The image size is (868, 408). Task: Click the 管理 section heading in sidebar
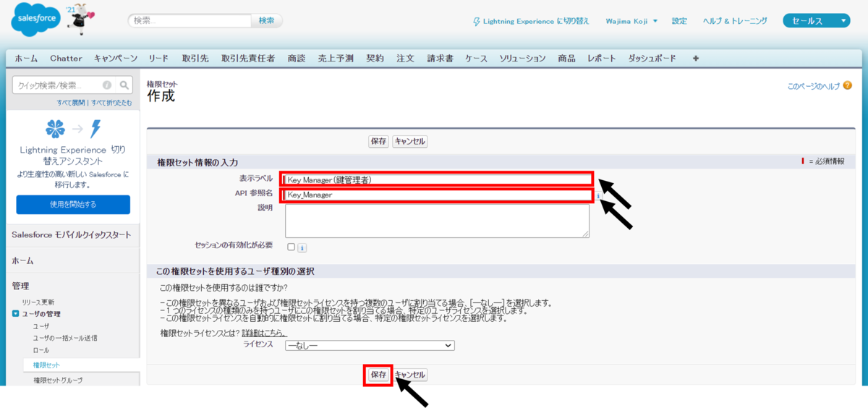coord(20,286)
